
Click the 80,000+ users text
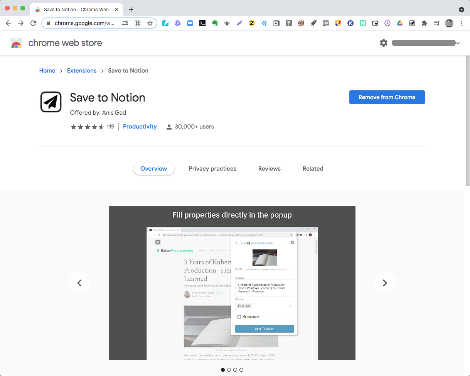pos(194,127)
